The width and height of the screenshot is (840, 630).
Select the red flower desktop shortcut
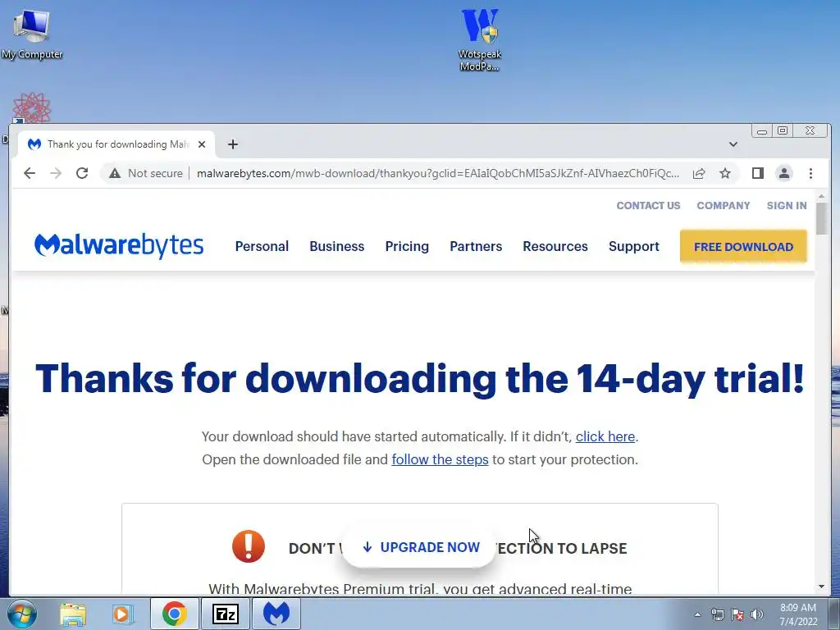click(x=32, y=107)
